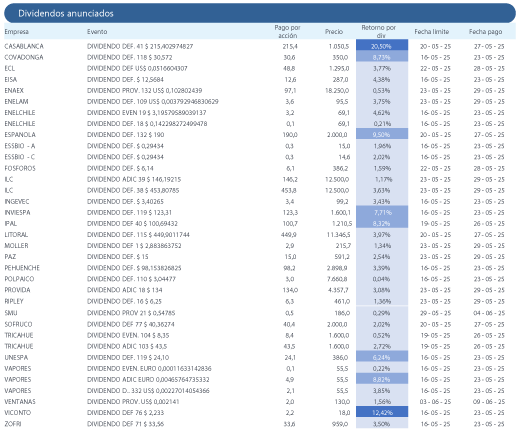Select the 'DIVIDENDO ADIC 39 $ 146,19215' event
The height and width of the screenshot is (437, 520).
click(x=134, y=179)
